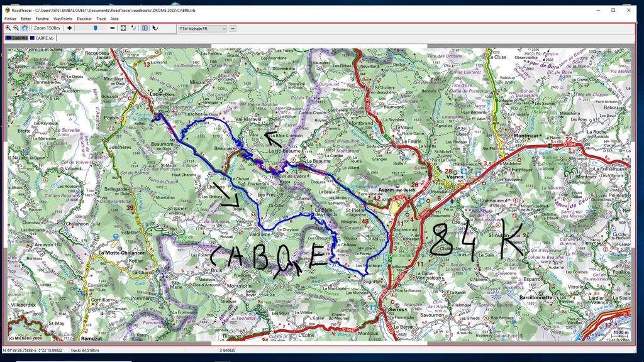Open the TTM Michelin FR map dropdown

(x=203, y=29)
